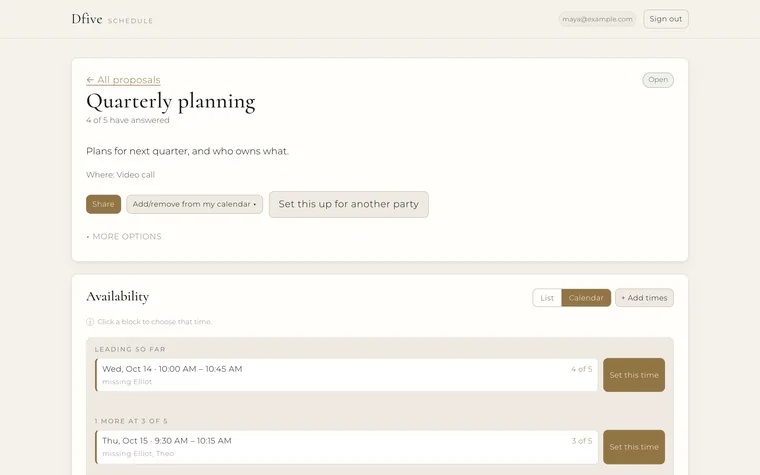Click 'Plans for next quarter' description text

[187, 151]
